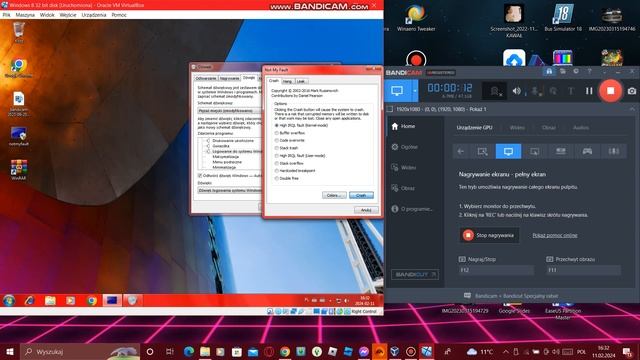Switch to Bandicam Obraz top tab
The height and width of the screenshot is (360, 640).
coord(549,128)
